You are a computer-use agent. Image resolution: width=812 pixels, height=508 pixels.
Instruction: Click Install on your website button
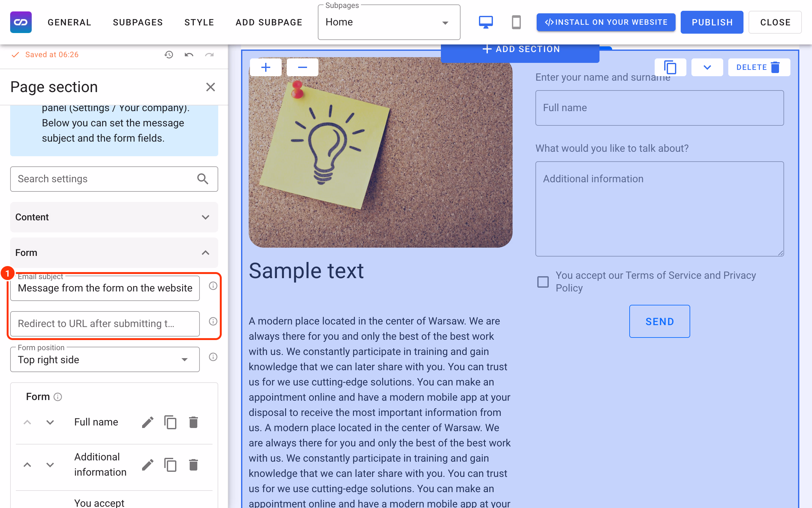(x=606, y=22)
